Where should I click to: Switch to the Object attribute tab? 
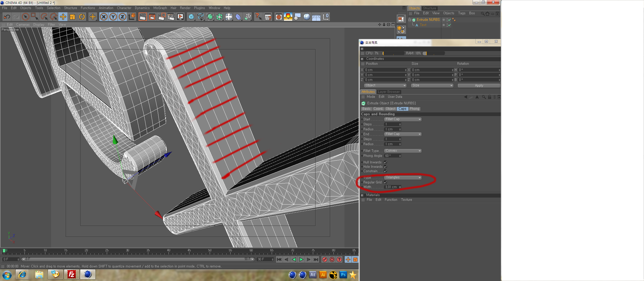(x=391, y=109)
